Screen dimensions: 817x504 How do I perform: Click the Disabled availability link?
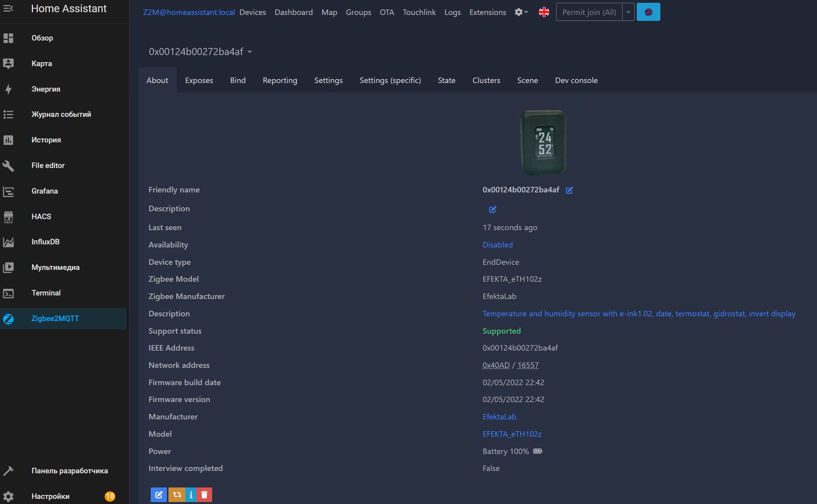[x=497, y=245]
